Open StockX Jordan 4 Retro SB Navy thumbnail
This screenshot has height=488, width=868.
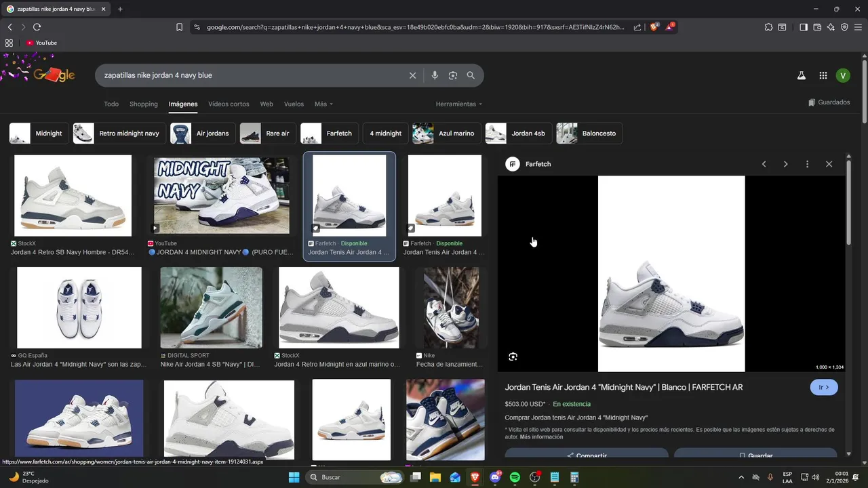click(73, 195)
